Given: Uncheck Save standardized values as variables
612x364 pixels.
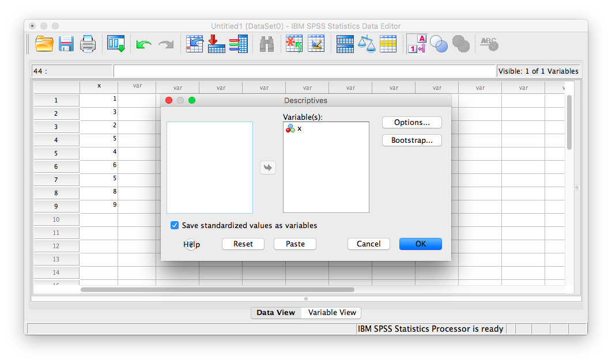Looking at the screenshot, I should [x=175, y=225].
